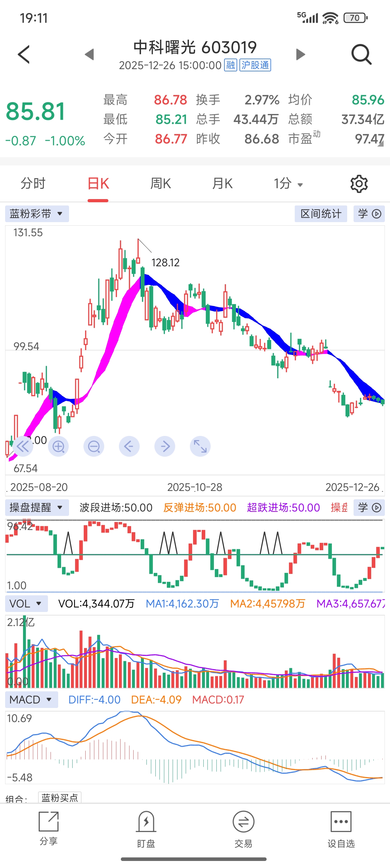Tap the 2025-10-28 date axis label

[195, 487]
